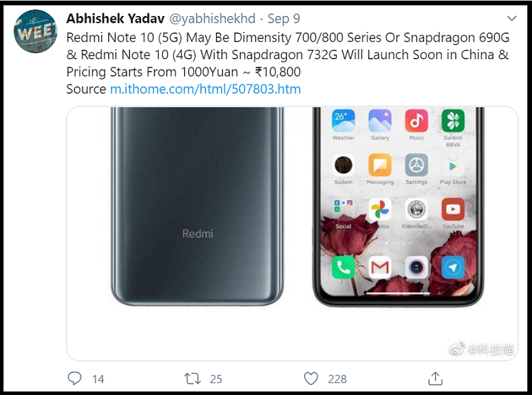
Task: Retweet this Redmi Note 10 tweet
Action: click(x=192, y=378)
